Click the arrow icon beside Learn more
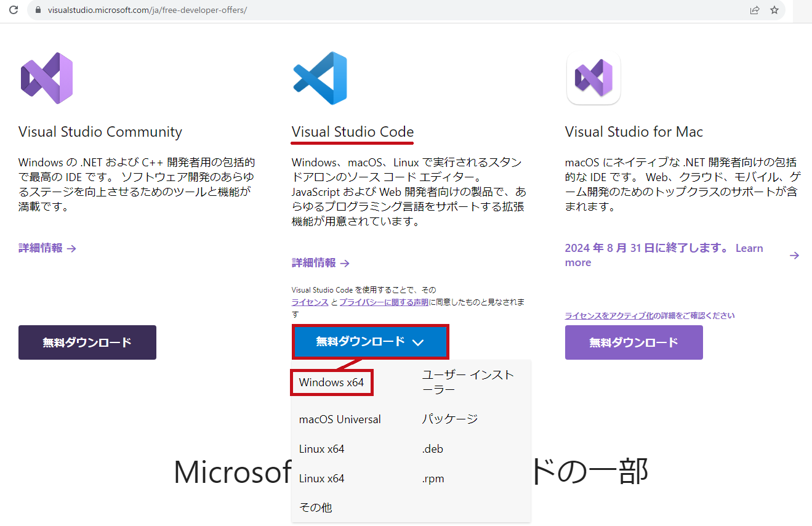 pos(794,255)
